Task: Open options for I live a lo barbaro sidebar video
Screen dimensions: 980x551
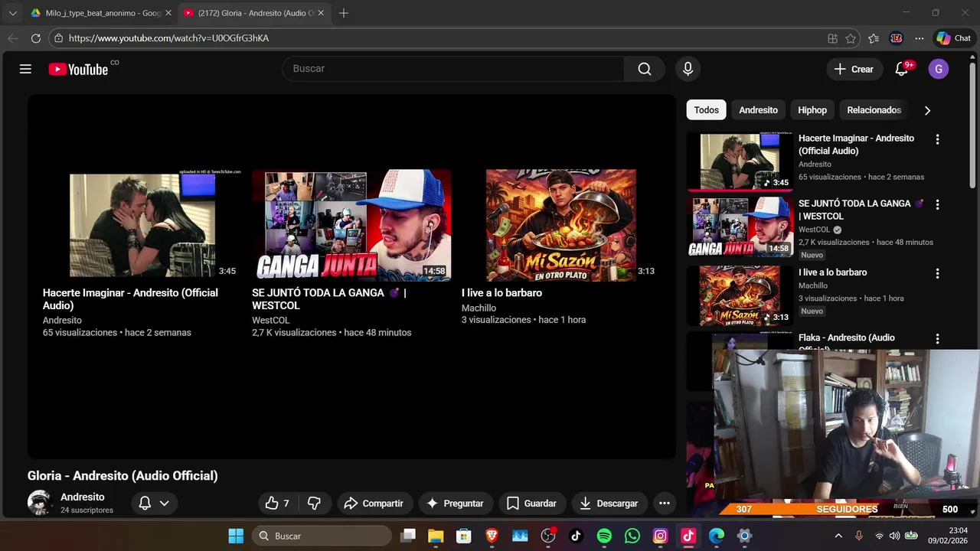Action: 937,273
